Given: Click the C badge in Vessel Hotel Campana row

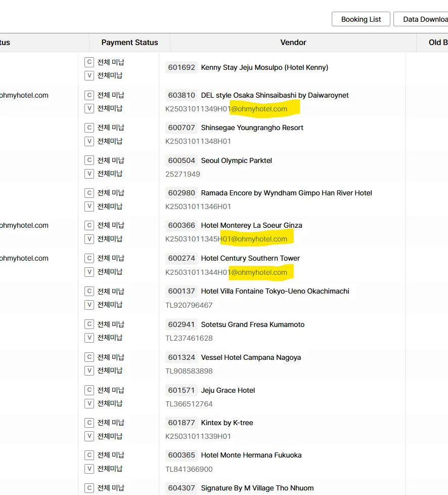Looking at the screenshot, I should pyautogui.click(x=89, y=357).
